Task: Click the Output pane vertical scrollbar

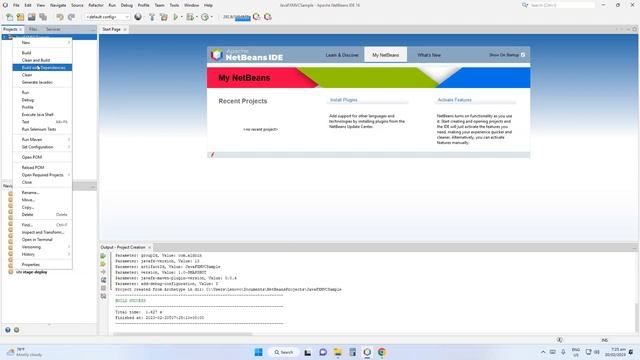Action: pyautogui.click(x=637, y=318)
